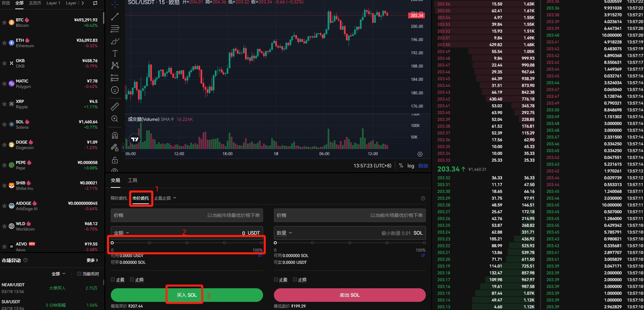
Task: Click ask price 203.50 in order book
Action: 444,45
